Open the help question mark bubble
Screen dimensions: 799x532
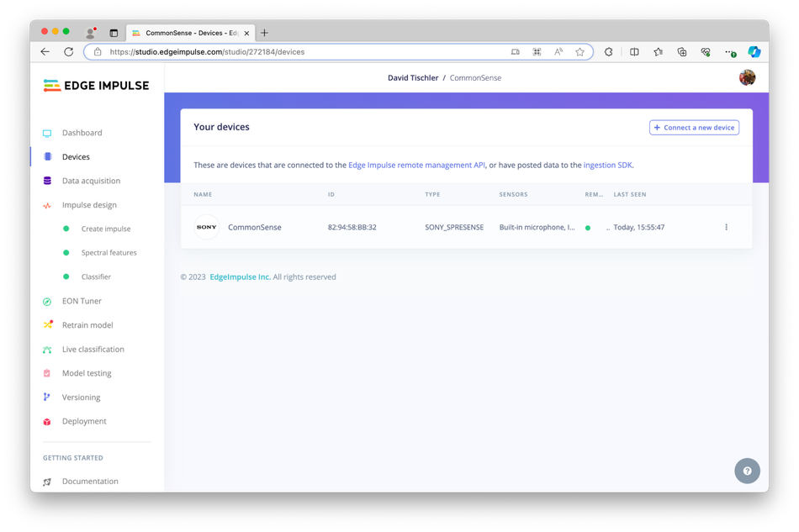coord(747,471)
